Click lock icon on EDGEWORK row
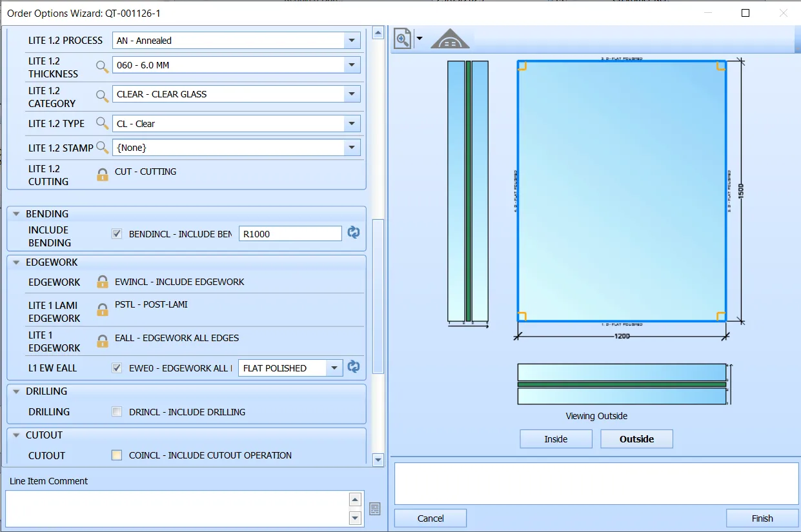Screen dimensions: 801x532 pos(102,281)
